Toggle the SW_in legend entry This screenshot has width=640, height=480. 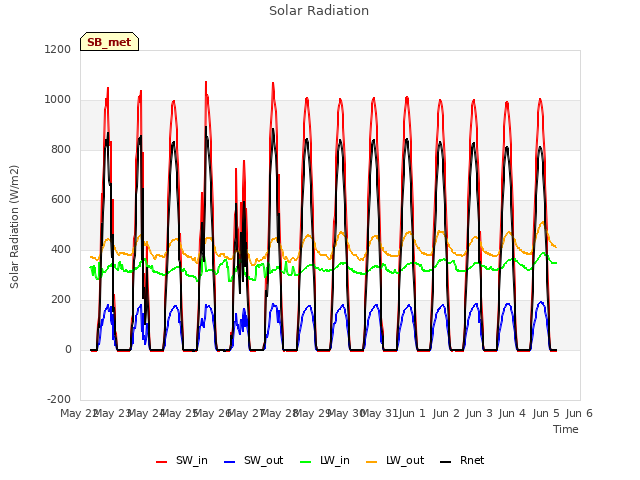(182, 460)
